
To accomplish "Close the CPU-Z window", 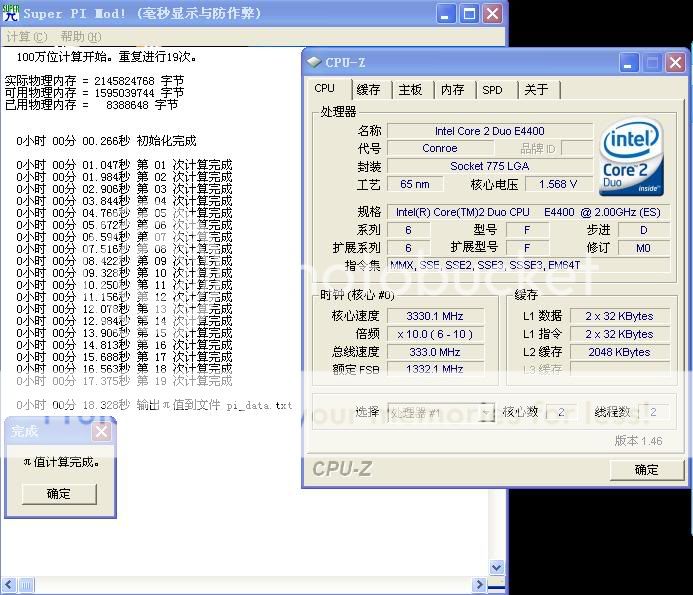I will (675, 63).
